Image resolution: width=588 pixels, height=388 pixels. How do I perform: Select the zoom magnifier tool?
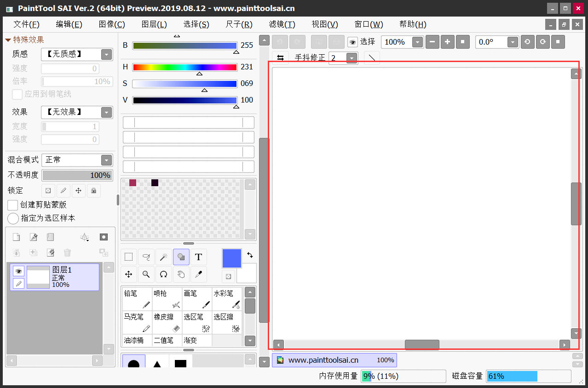(x=146, y=274)
